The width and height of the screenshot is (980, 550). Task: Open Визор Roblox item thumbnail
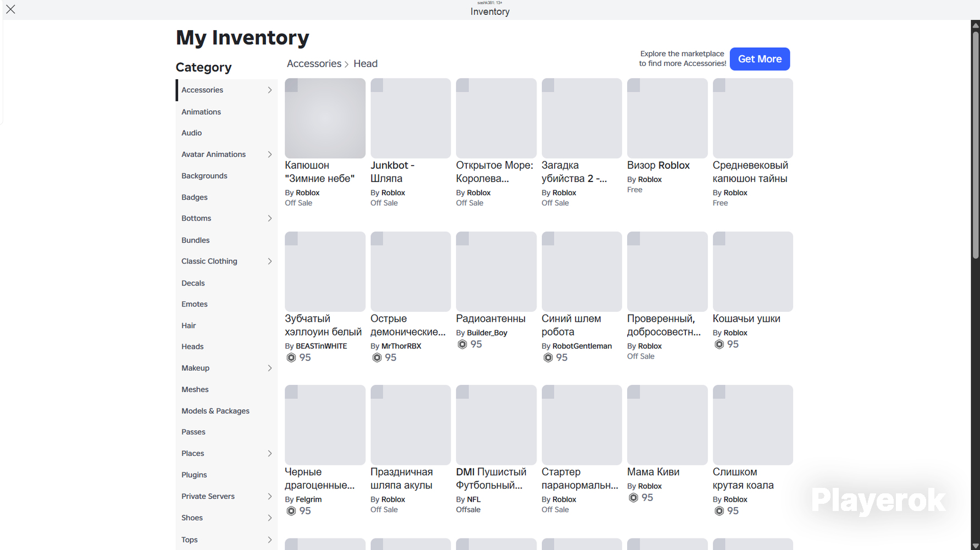(667, 118)
